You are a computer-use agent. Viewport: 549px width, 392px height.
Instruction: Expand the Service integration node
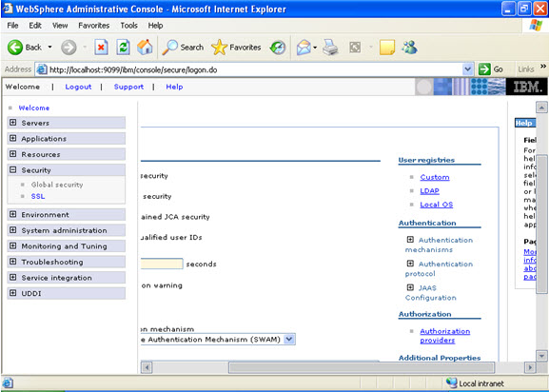pos(13,277)
